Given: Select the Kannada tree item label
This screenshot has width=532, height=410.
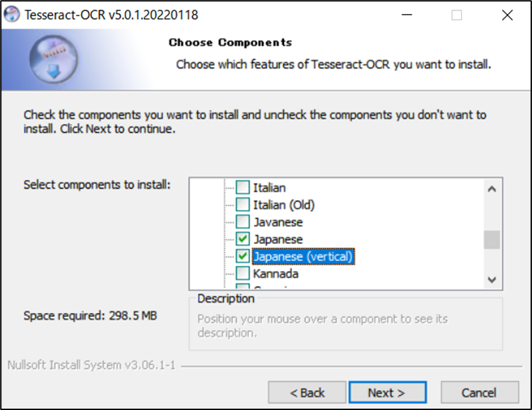Looking at the screenshot, I should click(275, 274).
